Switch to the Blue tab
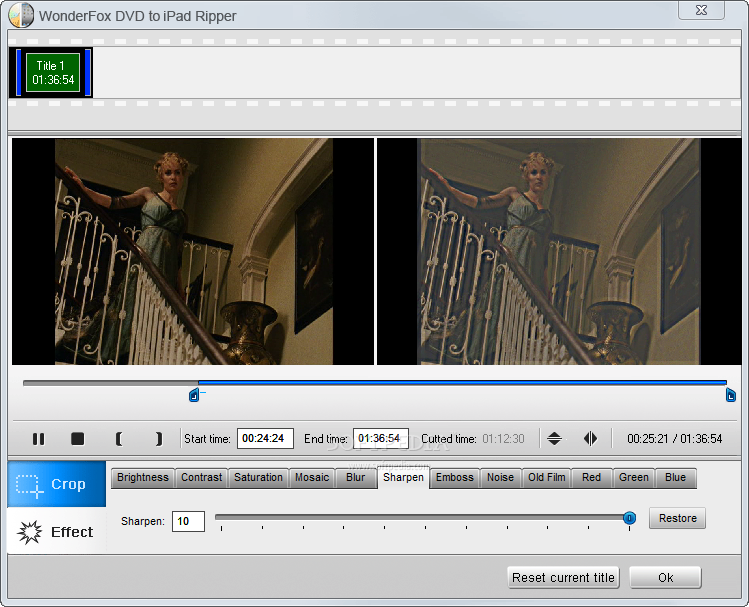749x607 pixels. pos(675,478)
